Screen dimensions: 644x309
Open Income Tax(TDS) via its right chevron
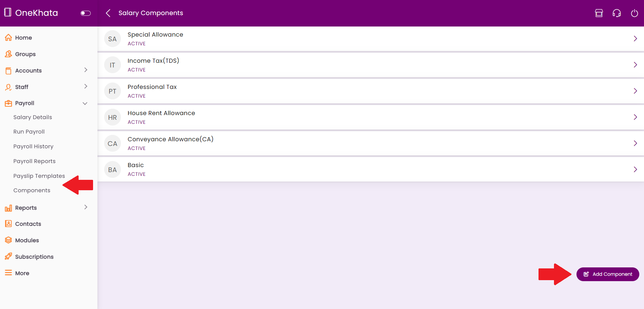[x=635, y=65]
